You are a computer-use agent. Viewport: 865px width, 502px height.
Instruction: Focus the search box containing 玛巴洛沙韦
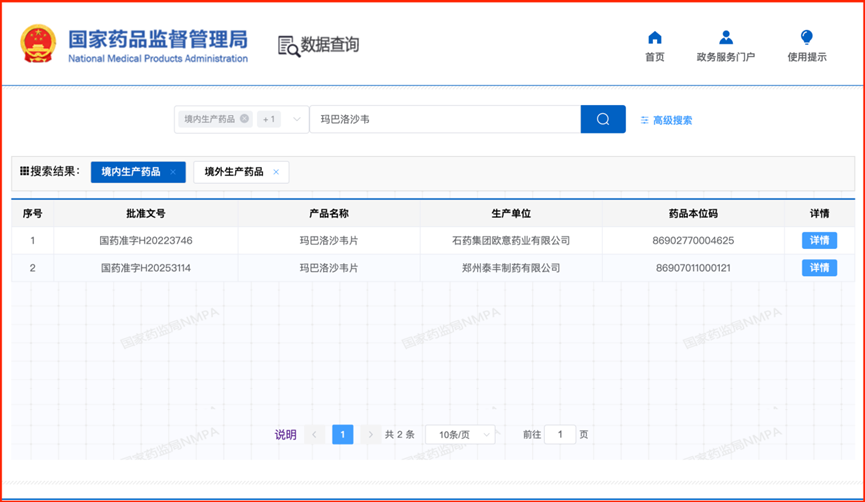coord(445,119)
